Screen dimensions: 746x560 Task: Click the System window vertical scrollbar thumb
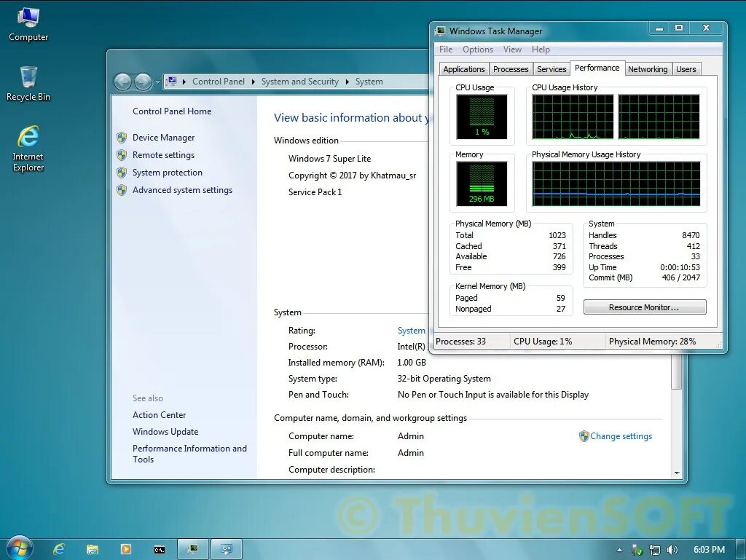677,373
